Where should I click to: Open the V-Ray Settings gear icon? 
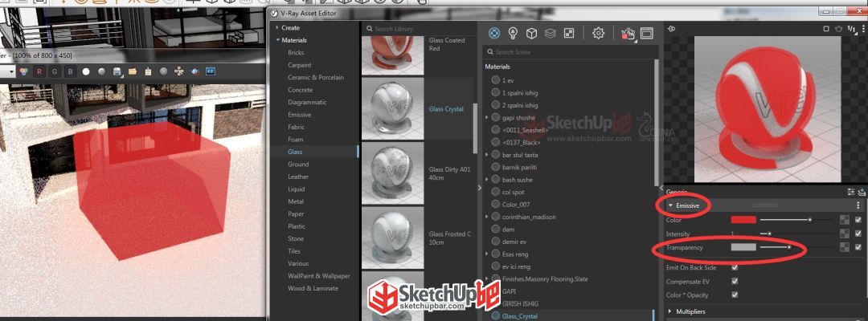pyautogui.click(x=599, y=33)
